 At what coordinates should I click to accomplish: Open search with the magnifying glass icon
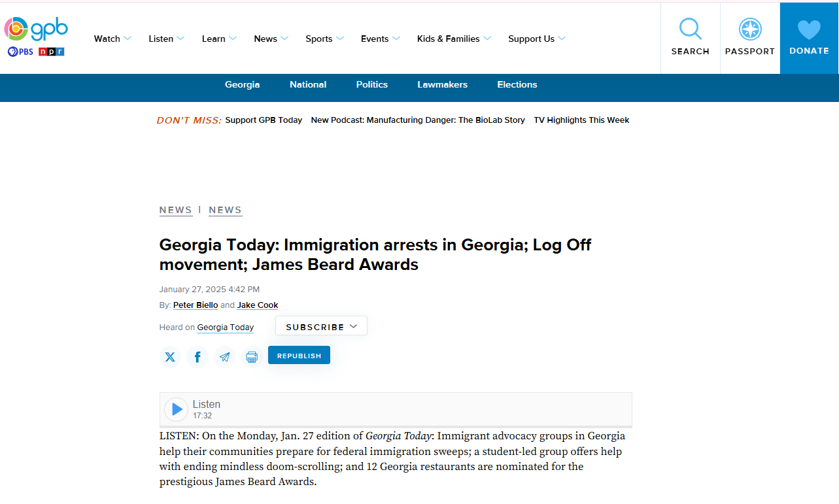coord(690,29)
